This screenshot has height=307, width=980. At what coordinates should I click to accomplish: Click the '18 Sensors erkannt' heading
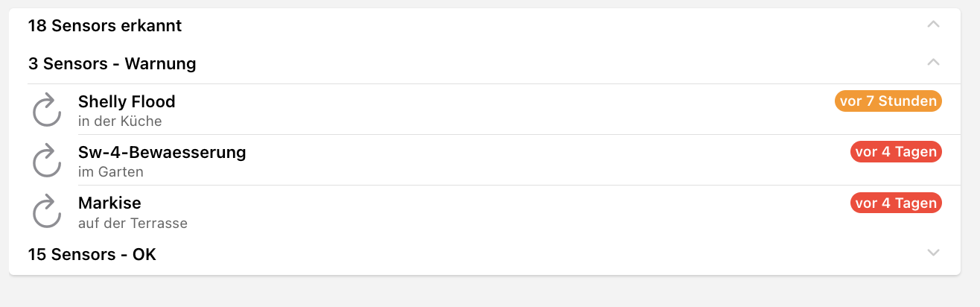105,26
